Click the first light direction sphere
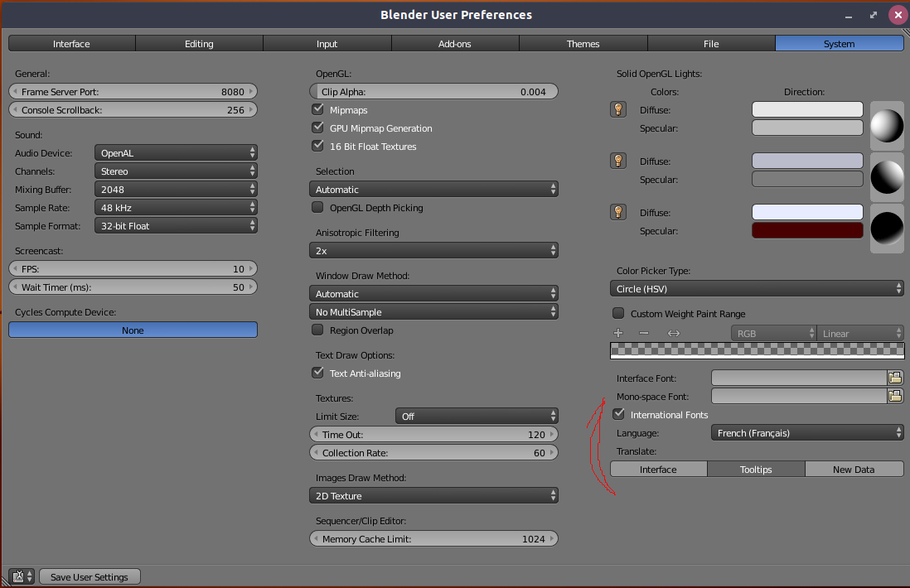The width and height of the screenshot is (910, 588). tap(887, 126)
